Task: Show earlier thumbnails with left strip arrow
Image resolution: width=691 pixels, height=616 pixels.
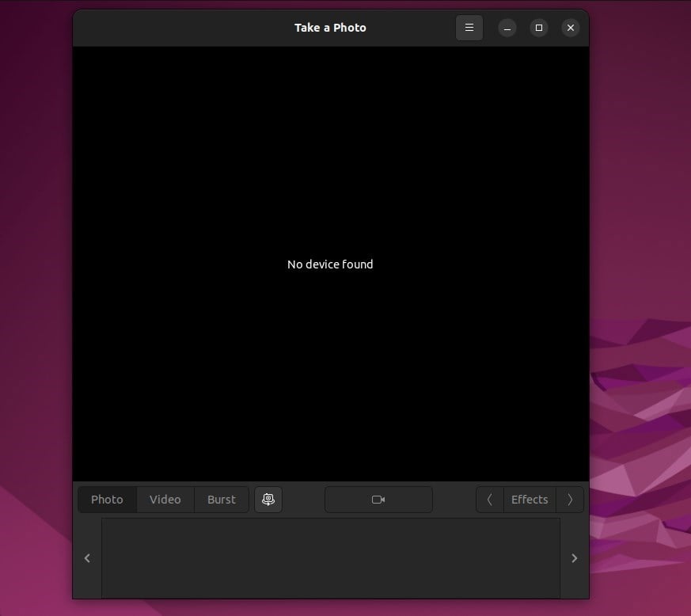Action: click(x=87, y=558)
